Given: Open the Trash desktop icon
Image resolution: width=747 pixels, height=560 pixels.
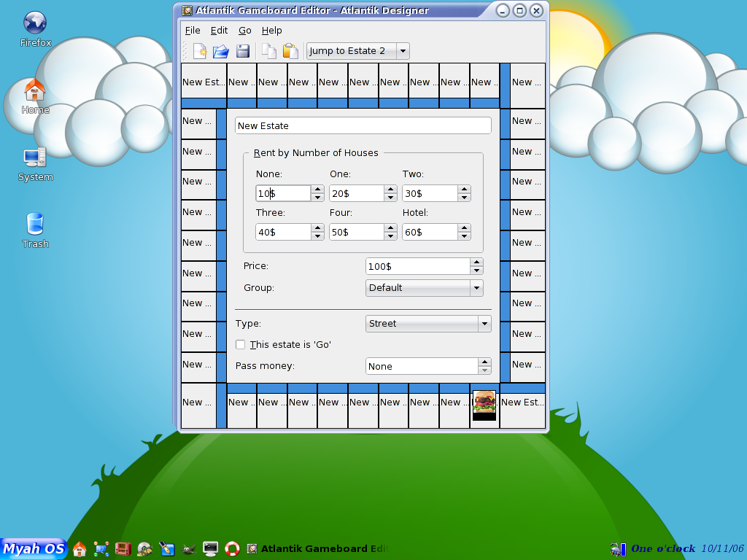Looking at the screenshot, I should (x=35, y=230).
